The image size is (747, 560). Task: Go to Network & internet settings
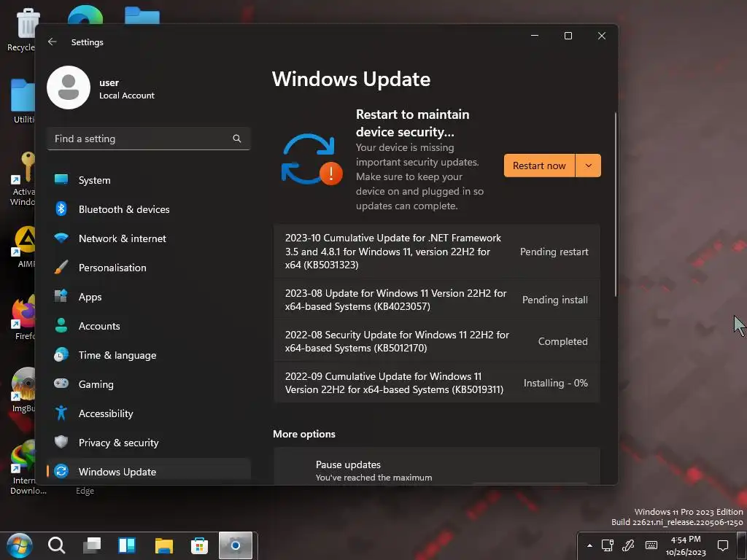149,238
